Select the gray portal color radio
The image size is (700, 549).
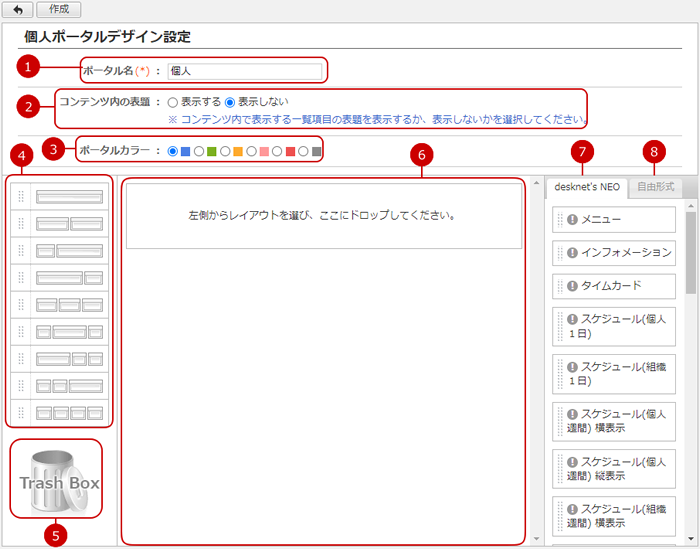(x=304, y=151)
